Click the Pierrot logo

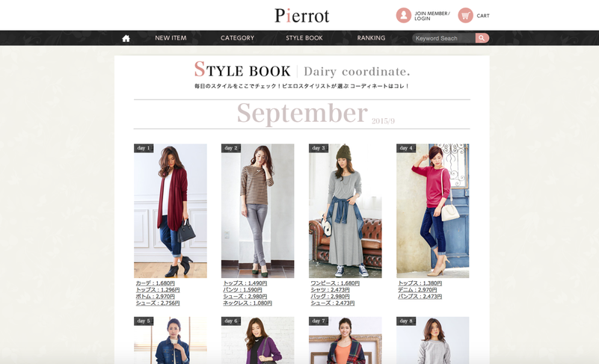click(302, 16)
